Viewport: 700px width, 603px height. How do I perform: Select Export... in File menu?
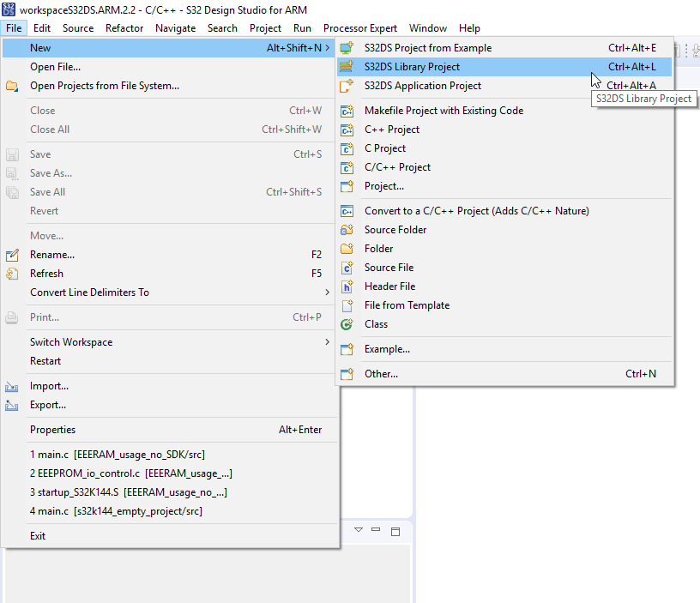click(170, 405)
